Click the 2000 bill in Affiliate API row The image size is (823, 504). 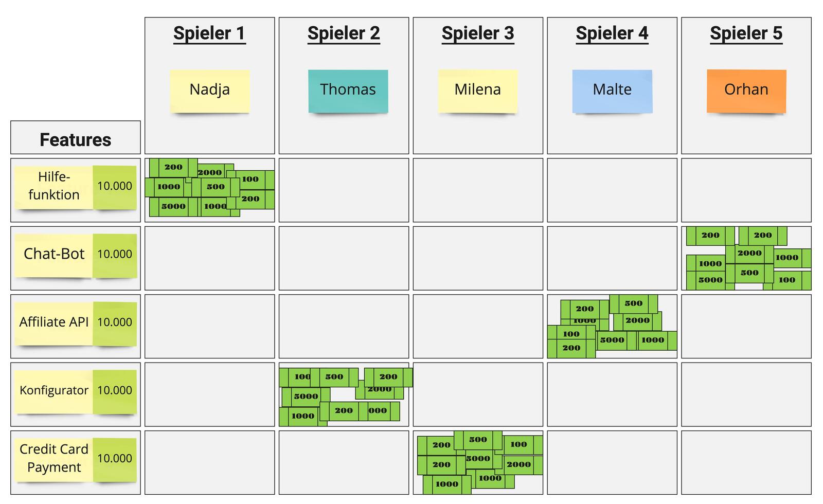(637, 320)
